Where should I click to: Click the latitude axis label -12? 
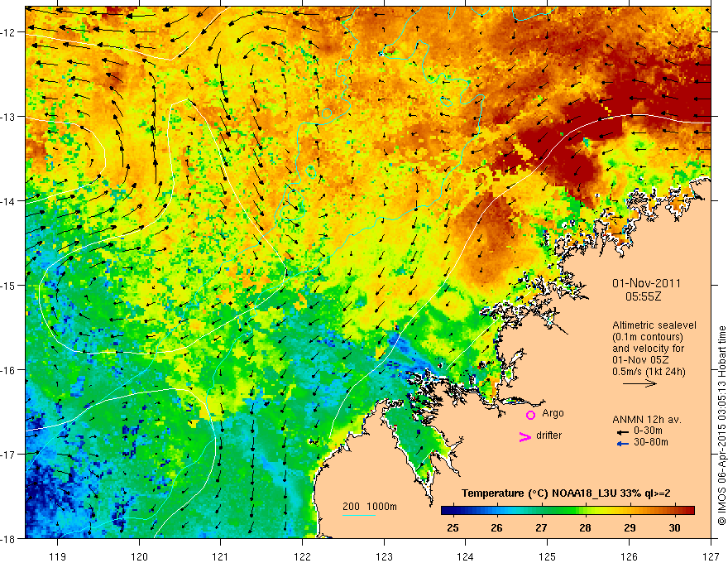point(9,32)
